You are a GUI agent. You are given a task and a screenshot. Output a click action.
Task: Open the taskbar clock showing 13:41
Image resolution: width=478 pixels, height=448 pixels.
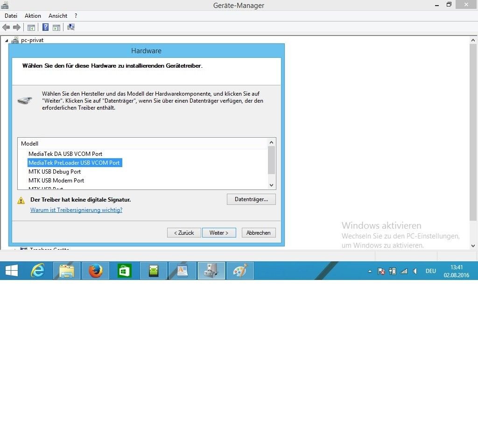(x=457, y=271)
